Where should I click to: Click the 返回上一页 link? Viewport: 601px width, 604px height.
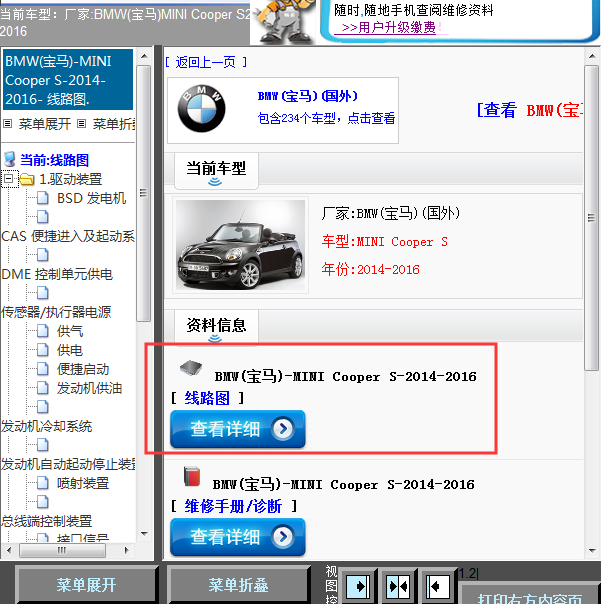pyautogui.click(x=206, y=62)
